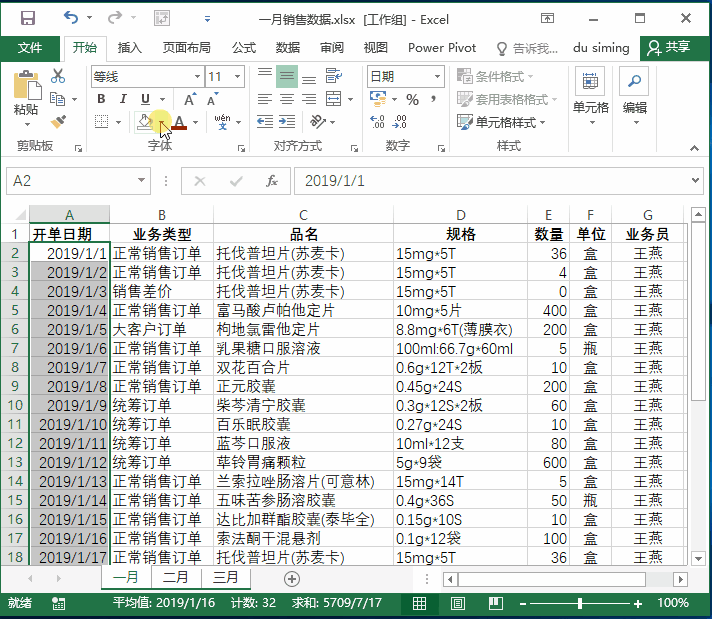The image size is (712, 619).
Task: Switch to the 数据 Data tab
Action: (x=287, y=48)
